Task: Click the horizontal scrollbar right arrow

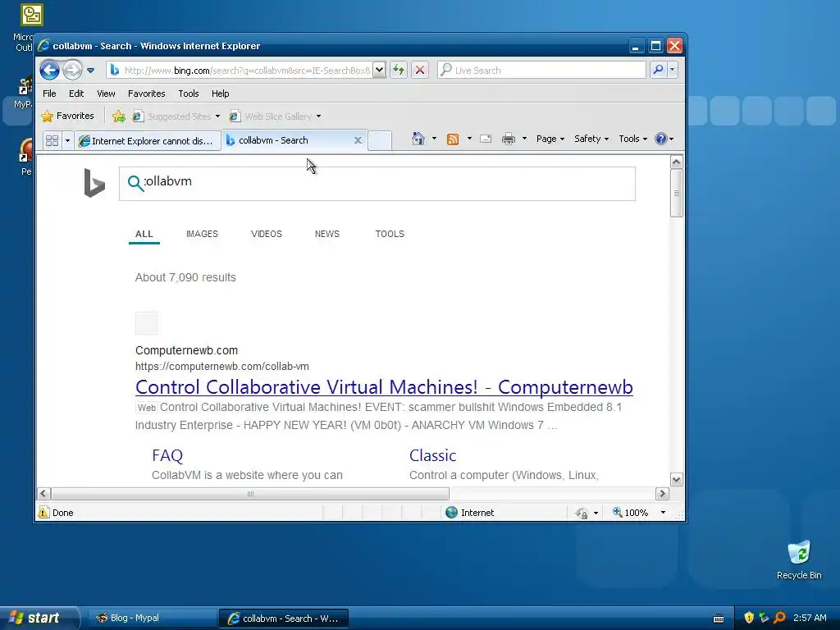Action: [662, 493]
